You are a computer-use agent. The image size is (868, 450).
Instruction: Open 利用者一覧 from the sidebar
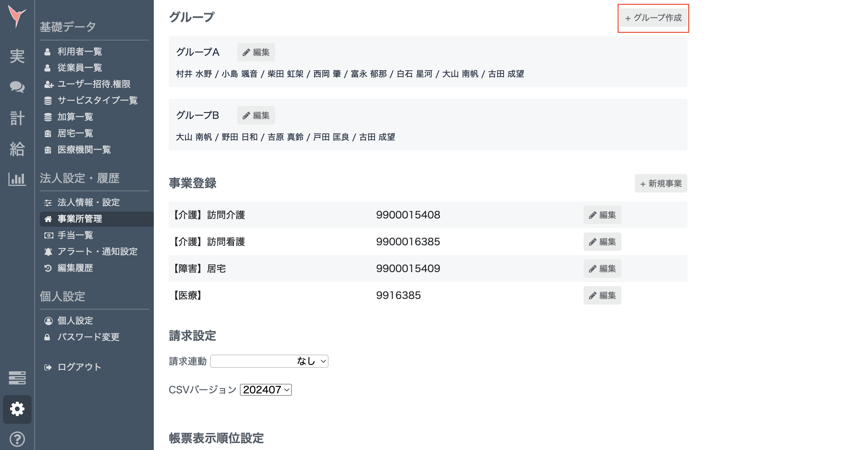coord(80,52)
